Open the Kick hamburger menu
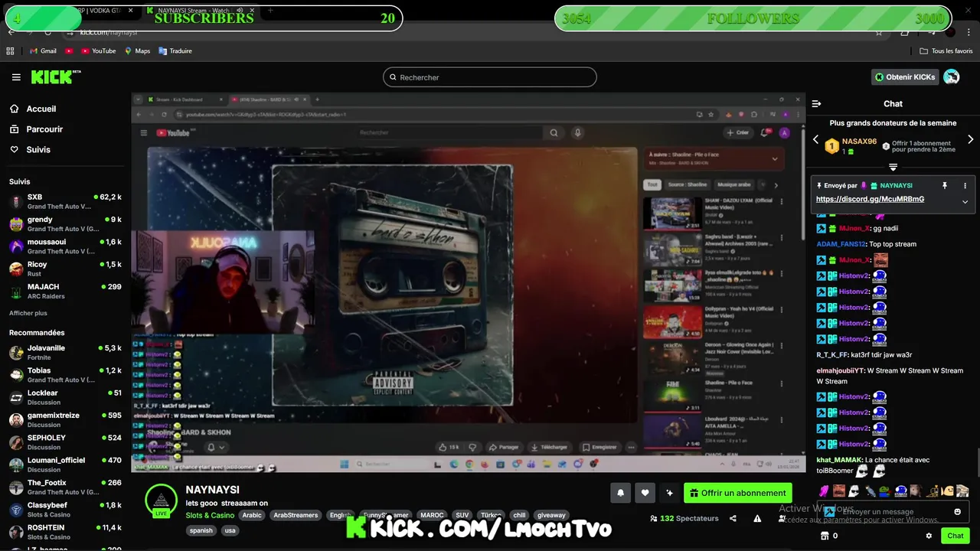Screen dimensions: 980x551 pyautogui.click(x=16, y=77)
